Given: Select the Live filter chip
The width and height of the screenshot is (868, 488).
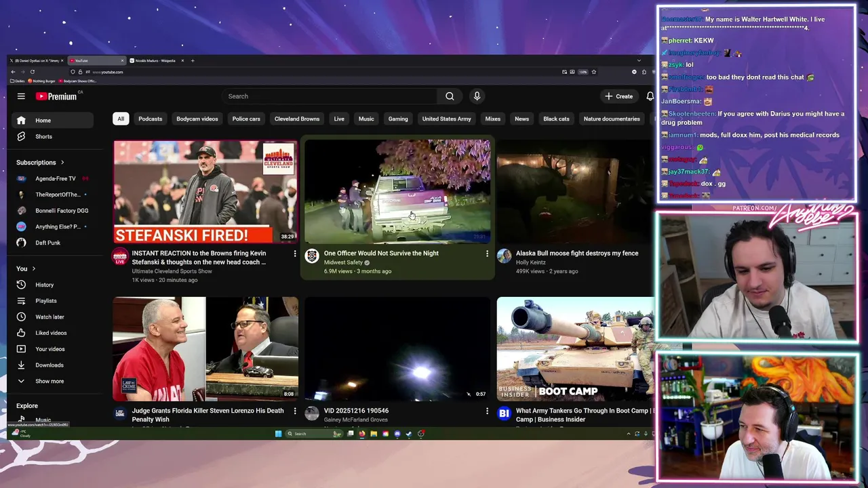Looking at the screenshot, I should pyautogui.click(x=339, y=119).
